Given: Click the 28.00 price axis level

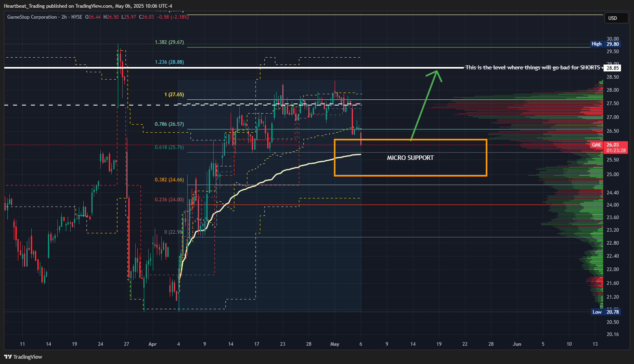Looking at the screenshot, I should click(x=613, y=90).
